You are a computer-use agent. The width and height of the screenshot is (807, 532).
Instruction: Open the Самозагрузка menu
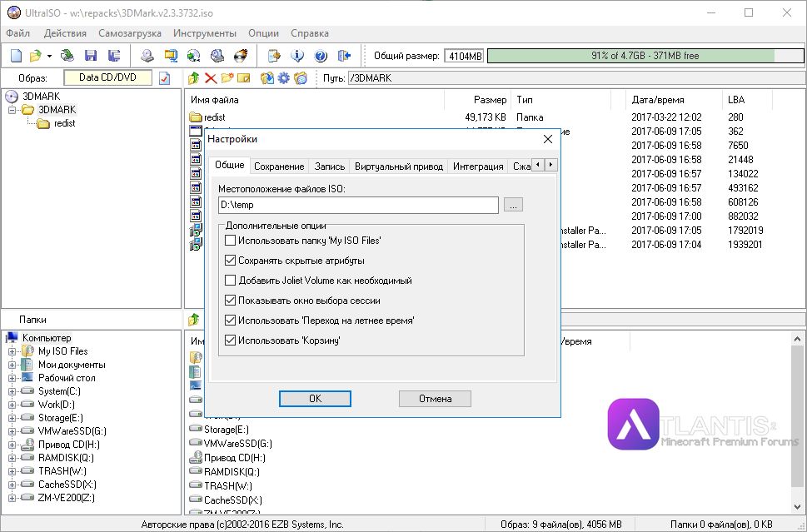click(130, 33)
